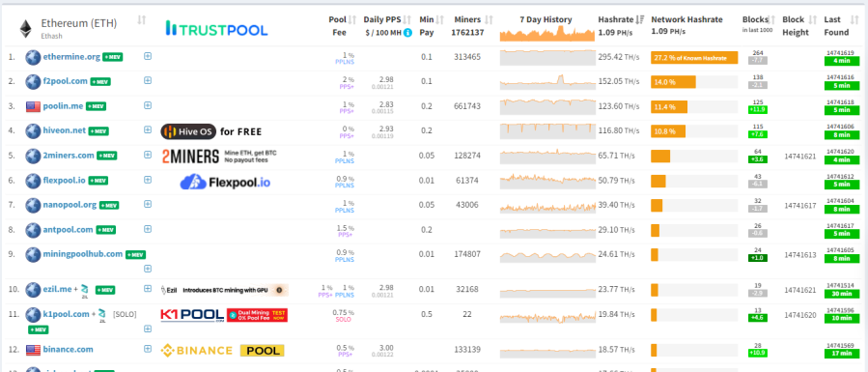Click the ZIL coin icon beside ezil.me

click(85, 290)
